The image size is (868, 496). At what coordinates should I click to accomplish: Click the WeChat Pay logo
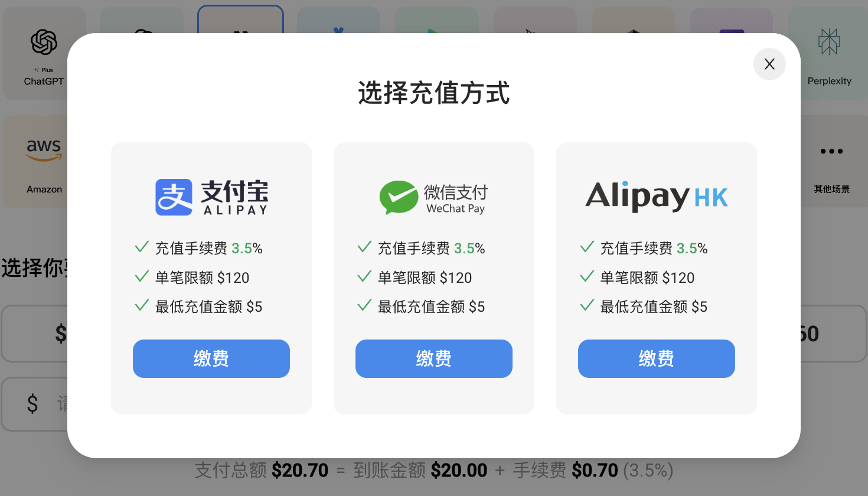tap(433, 198)
